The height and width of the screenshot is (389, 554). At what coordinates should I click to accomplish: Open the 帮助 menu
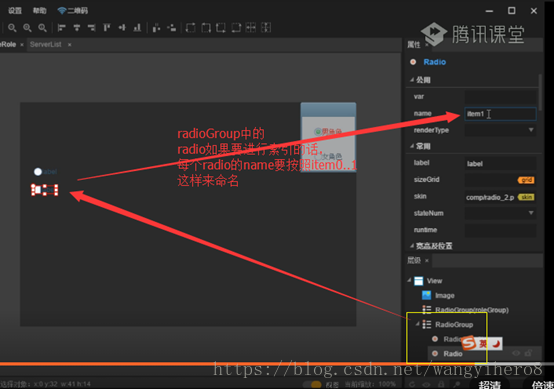pos(40,11)
